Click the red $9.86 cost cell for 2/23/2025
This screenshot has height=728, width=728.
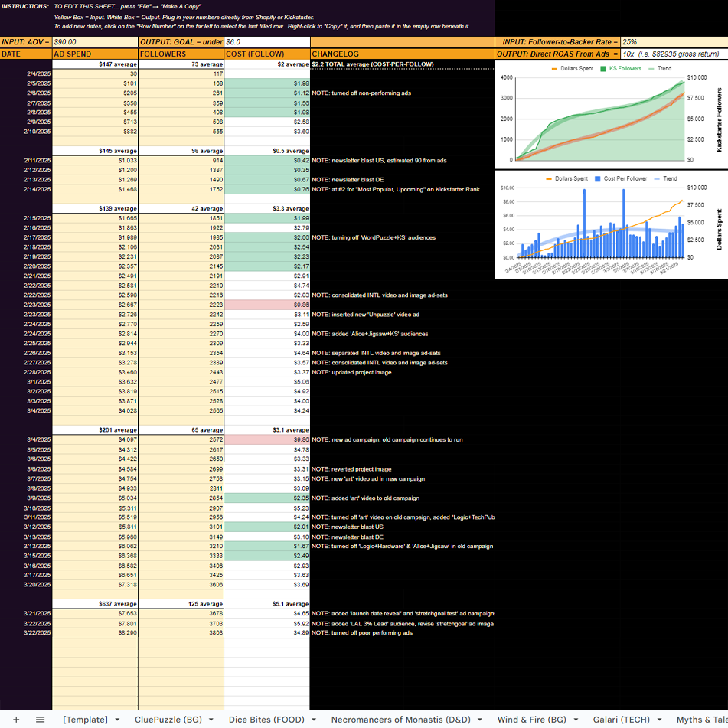(266, 305)
